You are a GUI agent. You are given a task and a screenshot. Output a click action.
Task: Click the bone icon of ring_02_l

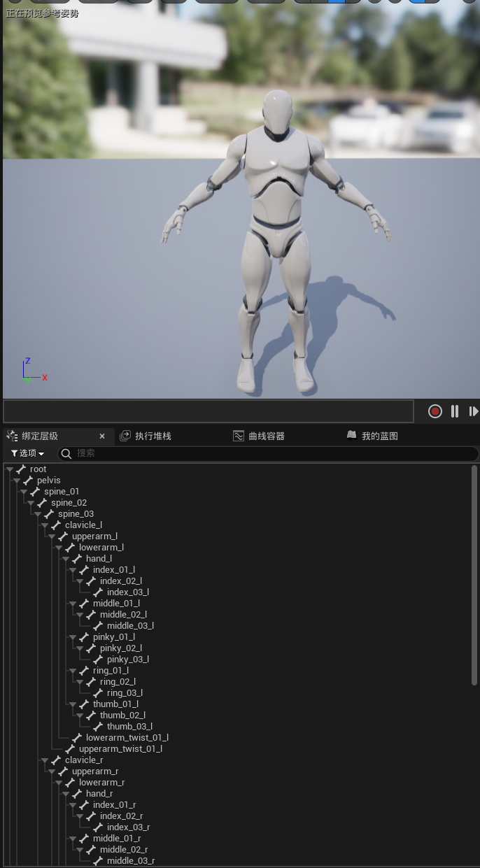pos(91,682)
